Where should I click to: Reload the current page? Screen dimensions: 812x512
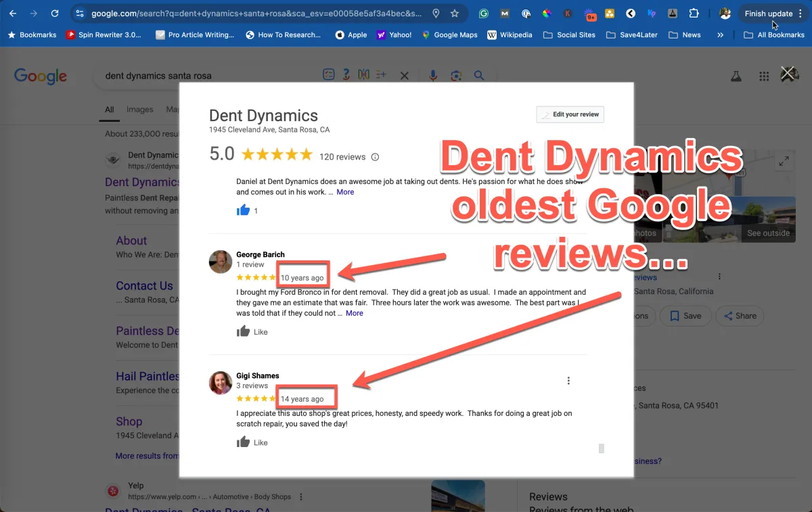point(55,14)
